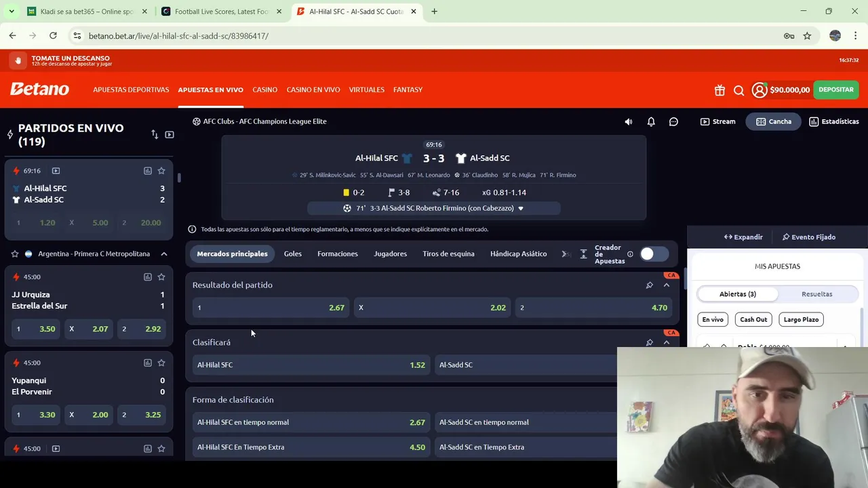Click the sort live matches icon
Screen dimensions: 868x488
click(155, 135)
